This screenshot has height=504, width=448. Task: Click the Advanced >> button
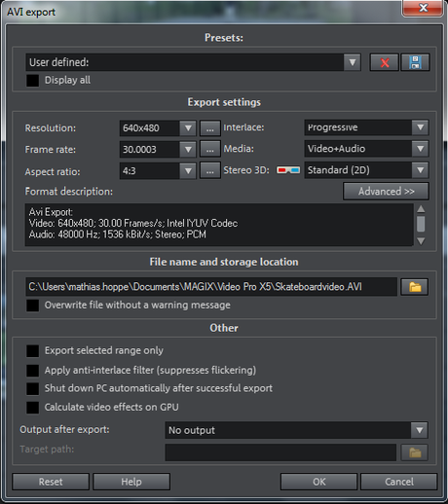386,192
